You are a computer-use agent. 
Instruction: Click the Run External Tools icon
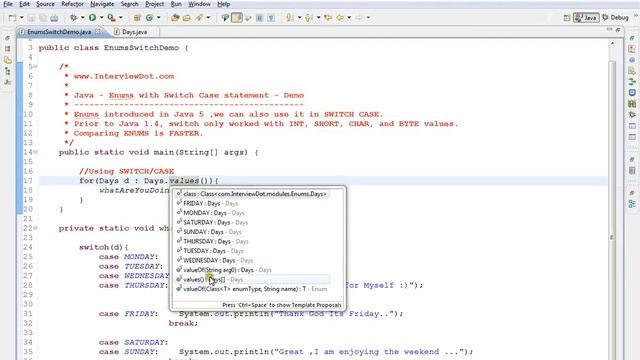(x=111, y=18)
